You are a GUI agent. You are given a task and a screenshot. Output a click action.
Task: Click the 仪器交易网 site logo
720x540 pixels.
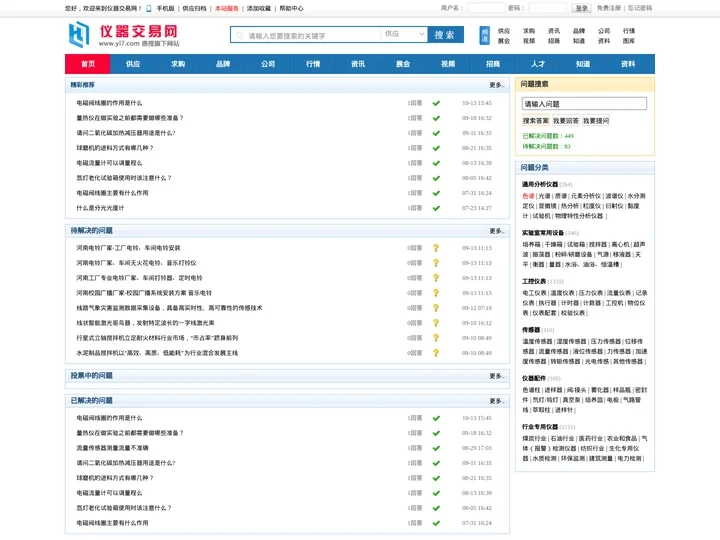tap(124, 35)
